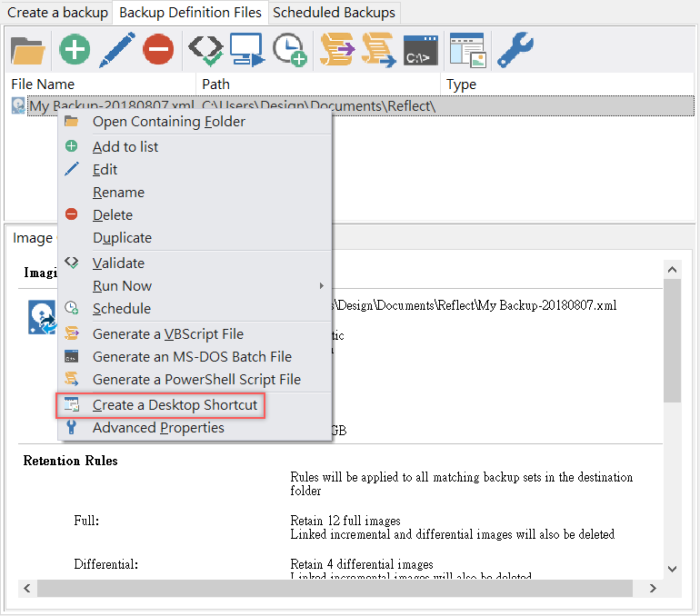Choose Schedule from the context menu
Image resolution: width=700 pixels, height=616 pixels.
pyautogui.click(x=195, y=309)
